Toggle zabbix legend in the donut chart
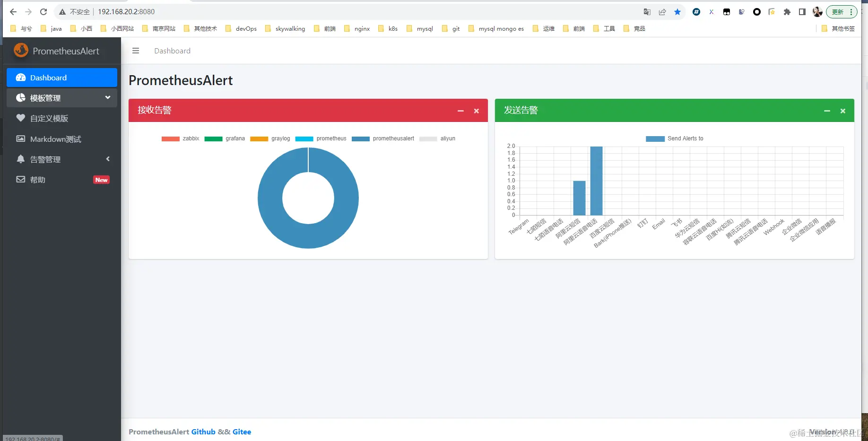 point(180,138)
